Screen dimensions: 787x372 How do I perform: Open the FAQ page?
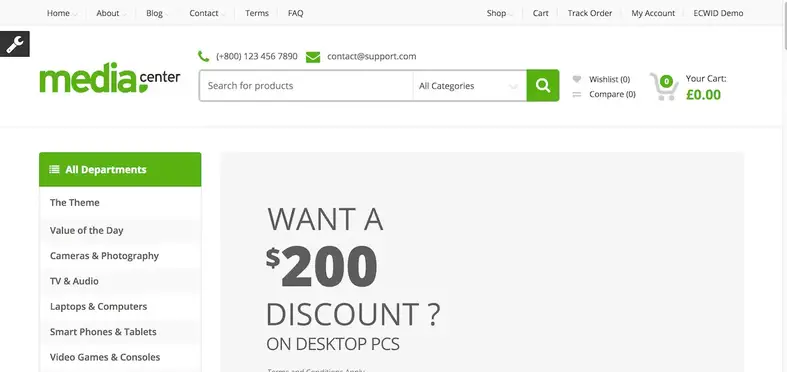point(296,13)
